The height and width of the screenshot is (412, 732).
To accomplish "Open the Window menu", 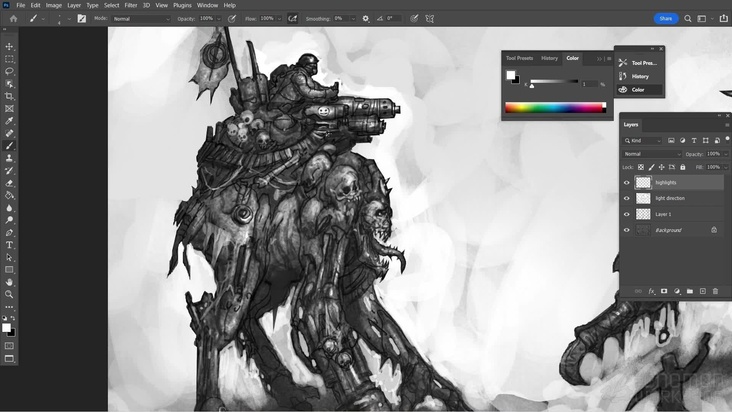I will (207, 5).
